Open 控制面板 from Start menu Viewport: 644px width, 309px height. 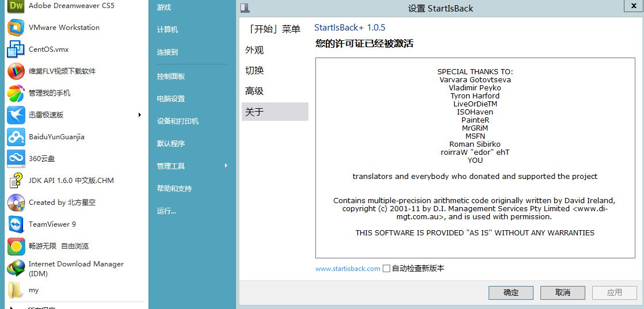click(x=171, y=76)
